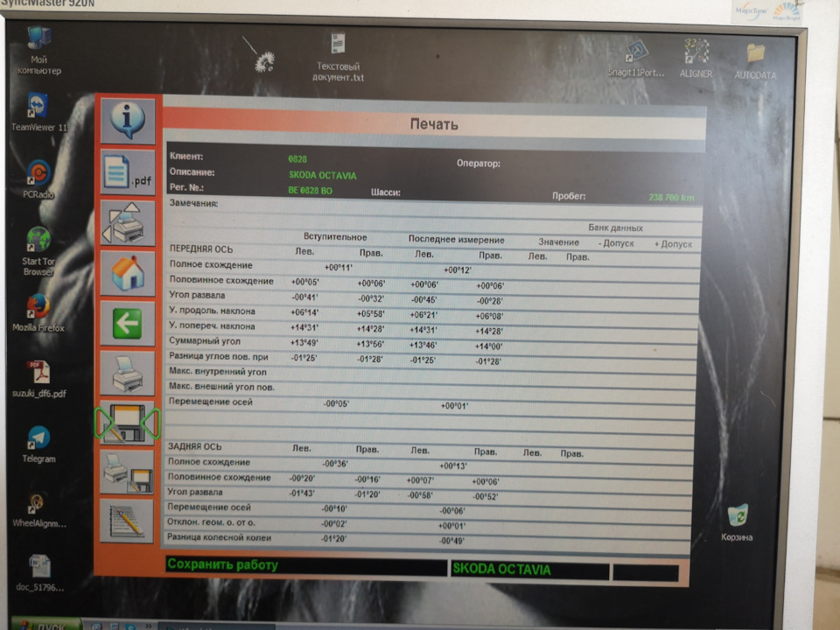Click rear total toe value -00°36'
840x630 pixels.
(335, 464)
